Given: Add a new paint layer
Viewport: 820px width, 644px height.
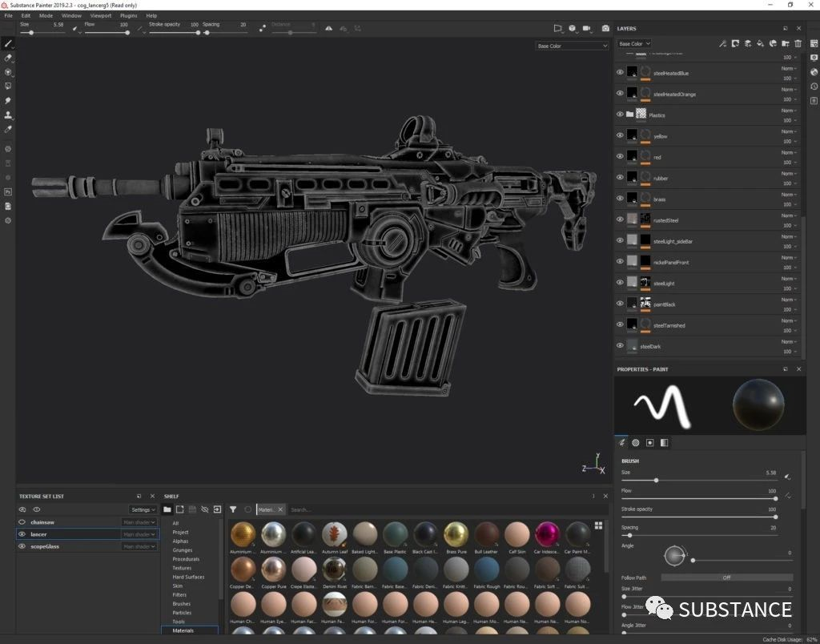Looking at the screenshot, I should point(748,43).
